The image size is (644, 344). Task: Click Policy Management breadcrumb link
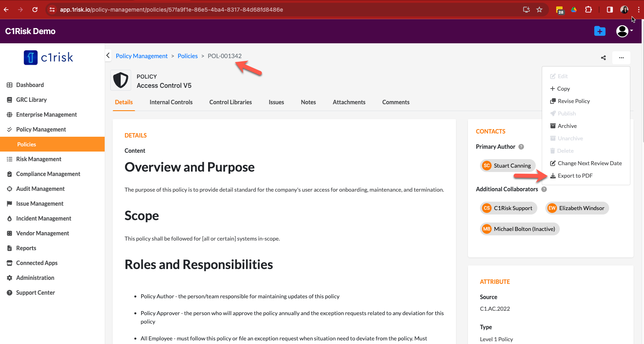point(142,56)
